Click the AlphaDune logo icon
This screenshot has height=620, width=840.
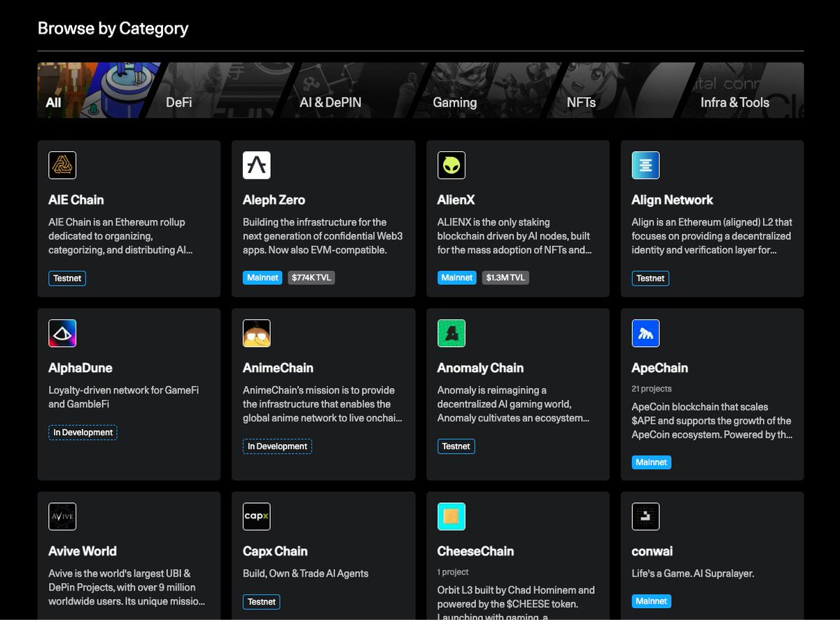[x=62, y=333]
